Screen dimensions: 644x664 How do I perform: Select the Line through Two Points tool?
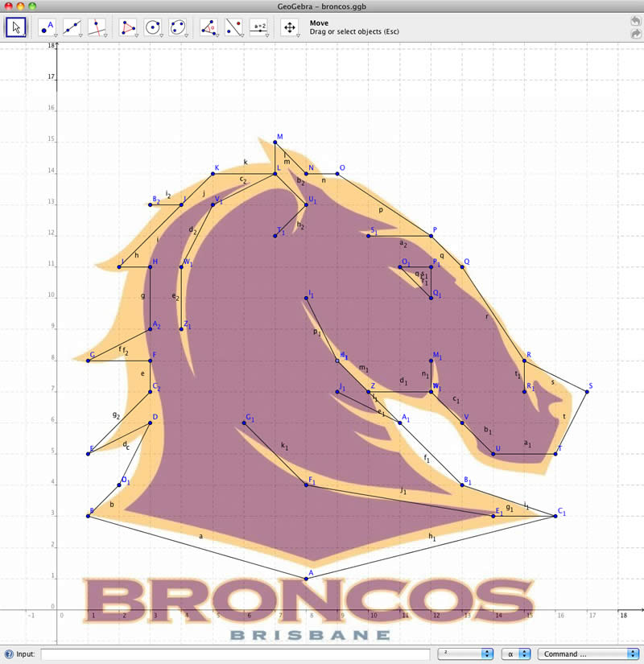coord(72,27)
